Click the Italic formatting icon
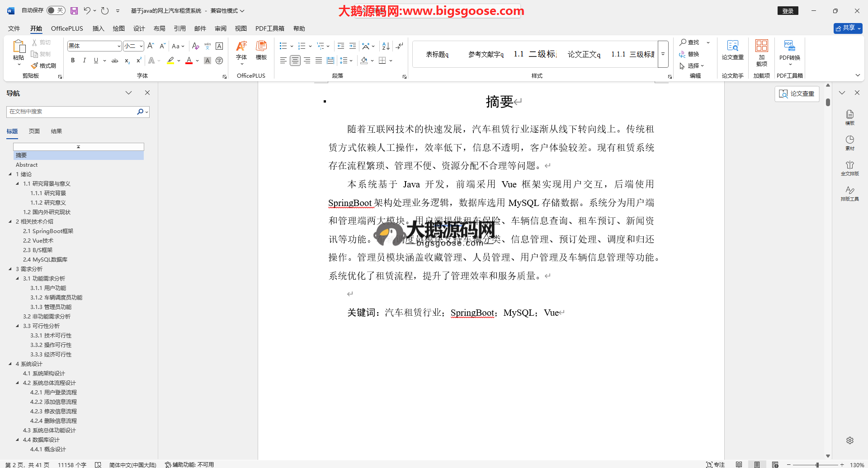Image resolution: width=868 pixels, height=468 pixels. [x=84, y=61]
